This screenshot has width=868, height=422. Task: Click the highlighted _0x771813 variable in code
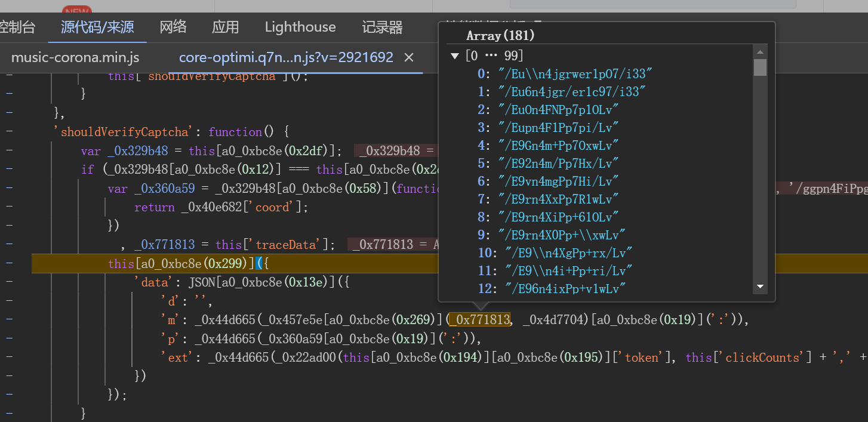tap(480, 320)
